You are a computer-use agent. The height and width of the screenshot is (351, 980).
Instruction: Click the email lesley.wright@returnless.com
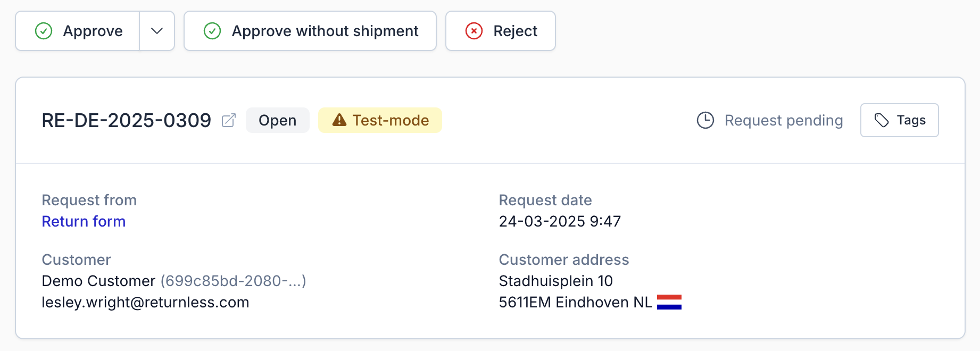tap(145, 302)
